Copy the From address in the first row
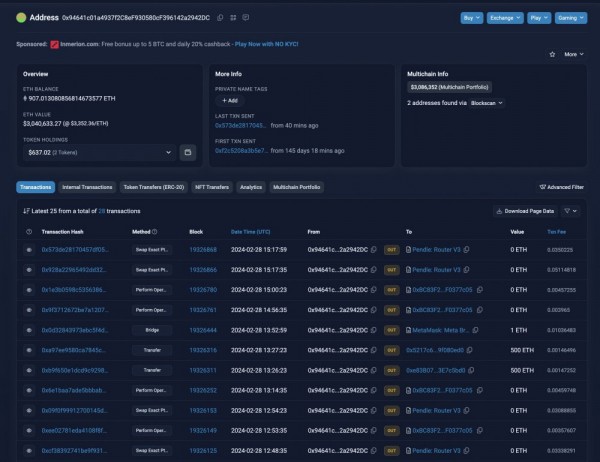Image resolution: width=600 pixels, height=462 pixels. (375, 249)
